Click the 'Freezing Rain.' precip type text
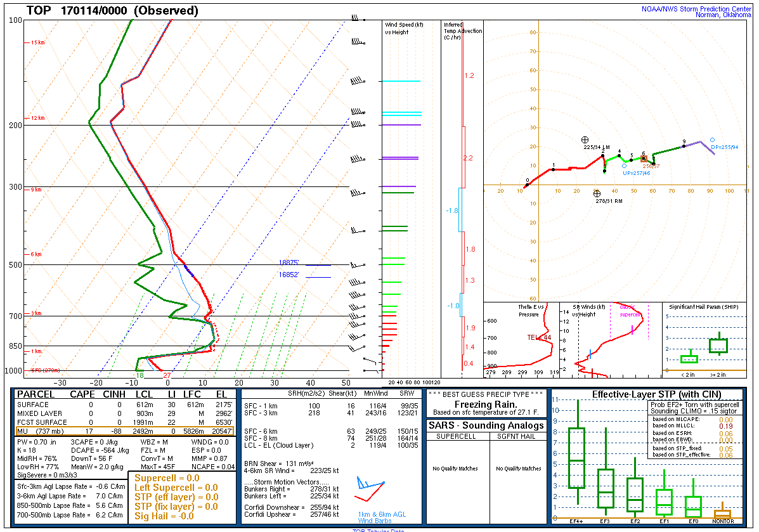Screen dimensions: 759x532 [x=486, y=404]
